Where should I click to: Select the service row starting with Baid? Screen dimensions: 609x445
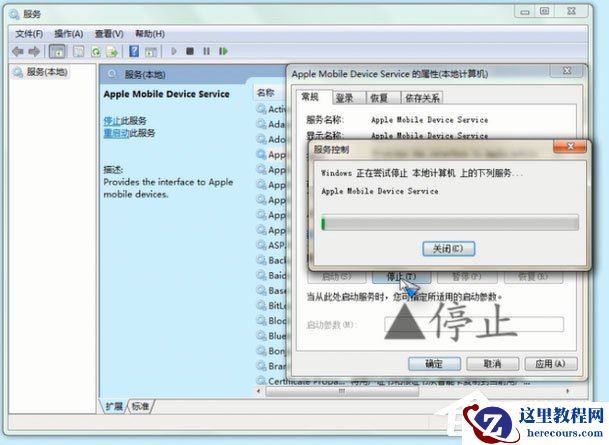tap(271, 275)
